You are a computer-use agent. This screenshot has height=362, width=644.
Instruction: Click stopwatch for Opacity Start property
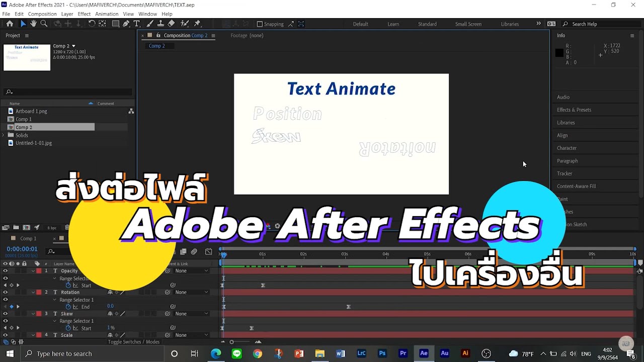click(x=68, y=285)
